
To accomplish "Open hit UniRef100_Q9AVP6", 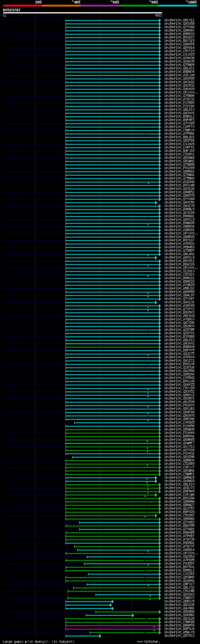I will pos(179,44).
